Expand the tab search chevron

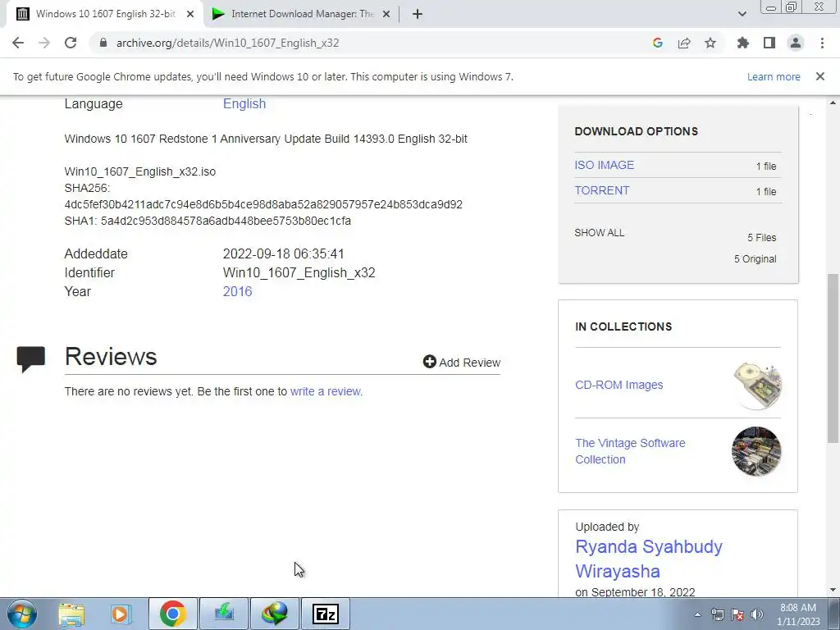[x=742, y=14]
